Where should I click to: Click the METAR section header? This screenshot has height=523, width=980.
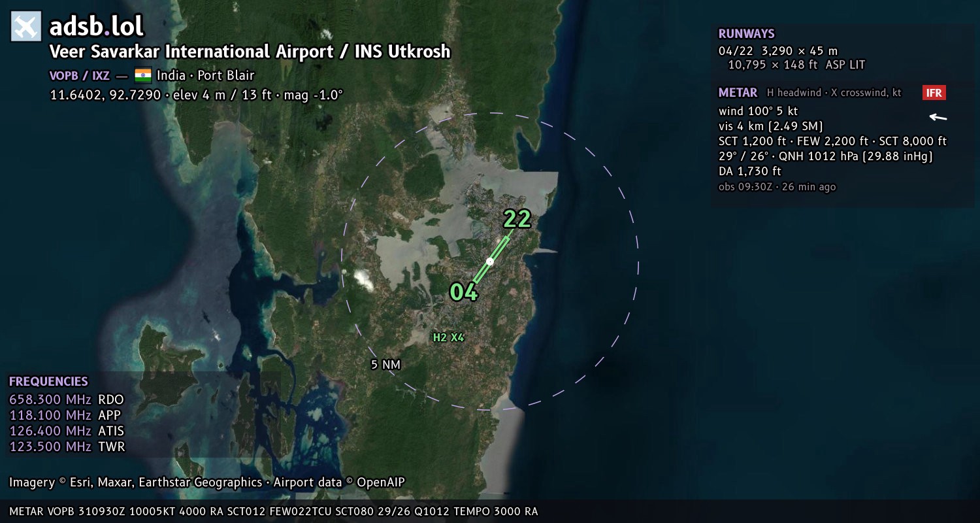(738, 93)
